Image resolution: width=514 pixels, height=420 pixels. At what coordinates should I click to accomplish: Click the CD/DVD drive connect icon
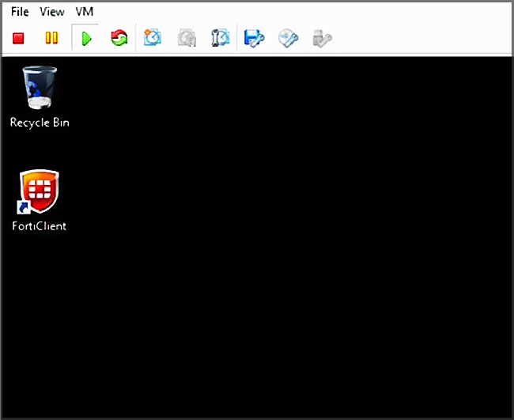[288, 38]
